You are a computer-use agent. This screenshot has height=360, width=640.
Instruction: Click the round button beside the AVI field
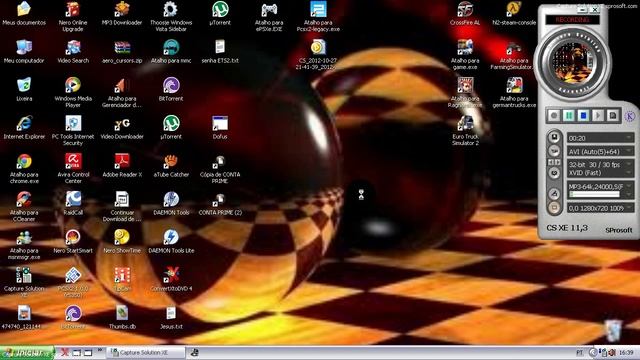pyautogui.click(x=554, y=151)
